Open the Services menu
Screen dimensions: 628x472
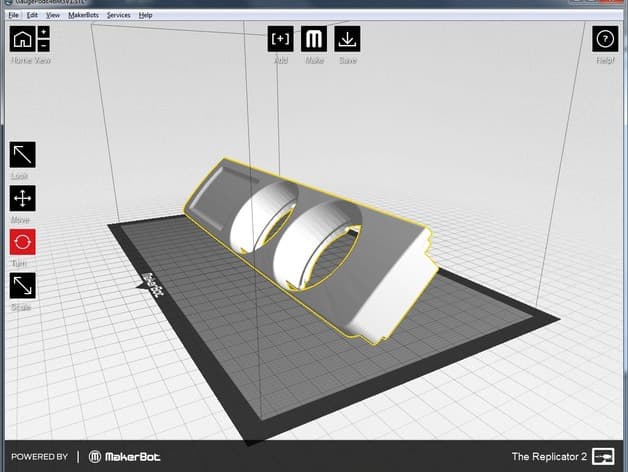coord(119,15)
